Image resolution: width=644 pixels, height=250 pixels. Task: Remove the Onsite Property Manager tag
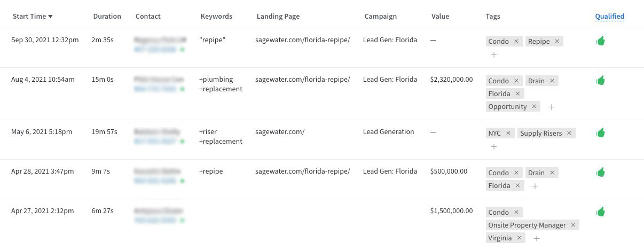[573, 225]
